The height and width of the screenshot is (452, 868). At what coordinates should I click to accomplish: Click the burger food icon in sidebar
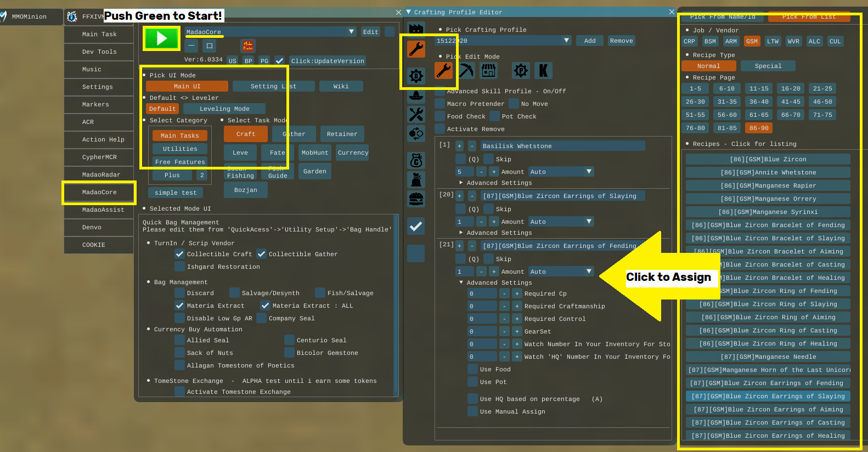(x=416, y=199)
